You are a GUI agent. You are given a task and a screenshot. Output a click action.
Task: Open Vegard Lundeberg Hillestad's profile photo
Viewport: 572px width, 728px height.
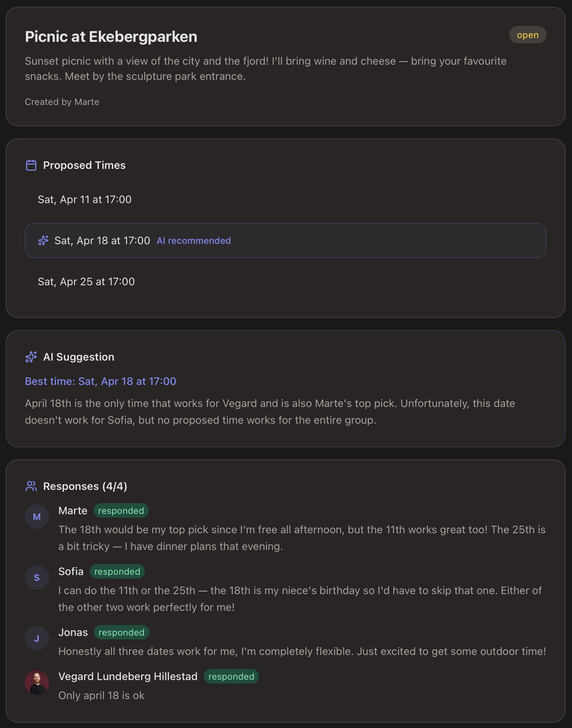pos(37,682)
